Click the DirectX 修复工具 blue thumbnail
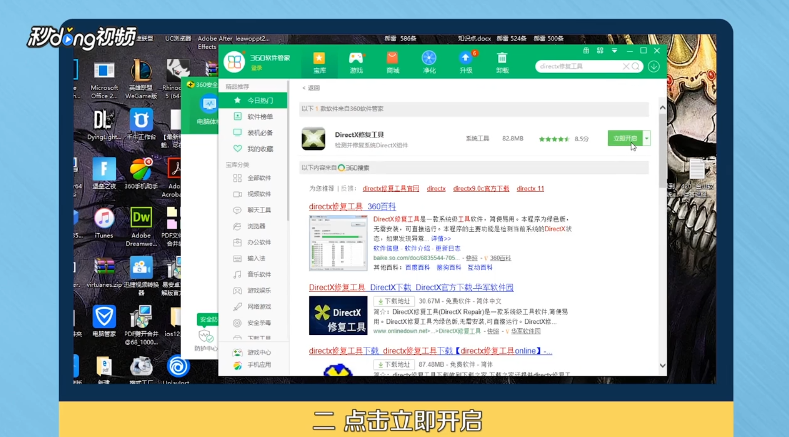The image size is (789, 437). [338, 316]
